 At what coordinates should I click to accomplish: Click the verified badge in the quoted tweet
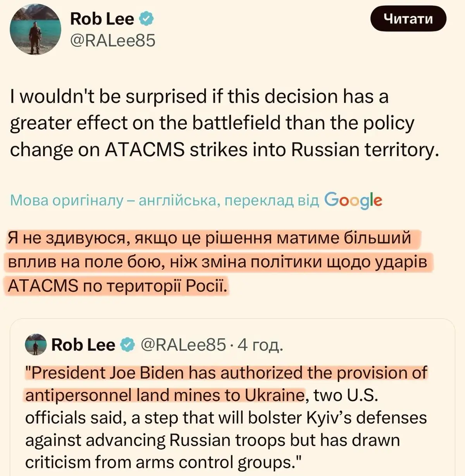(128, 345)
